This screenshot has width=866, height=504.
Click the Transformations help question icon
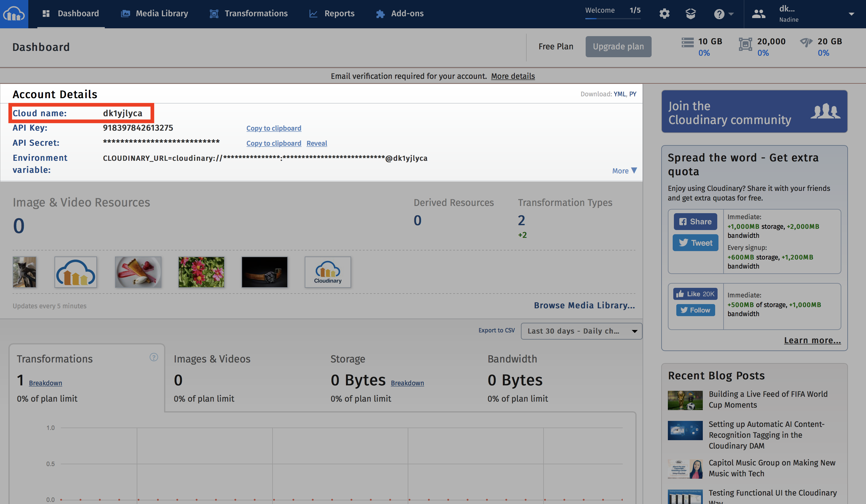coord(154,357)
